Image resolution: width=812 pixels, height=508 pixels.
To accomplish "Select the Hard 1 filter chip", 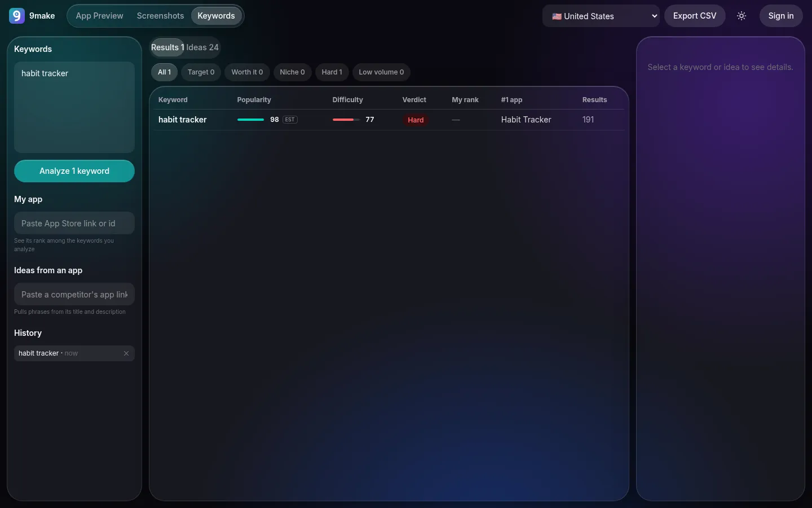I will (332, 72).
